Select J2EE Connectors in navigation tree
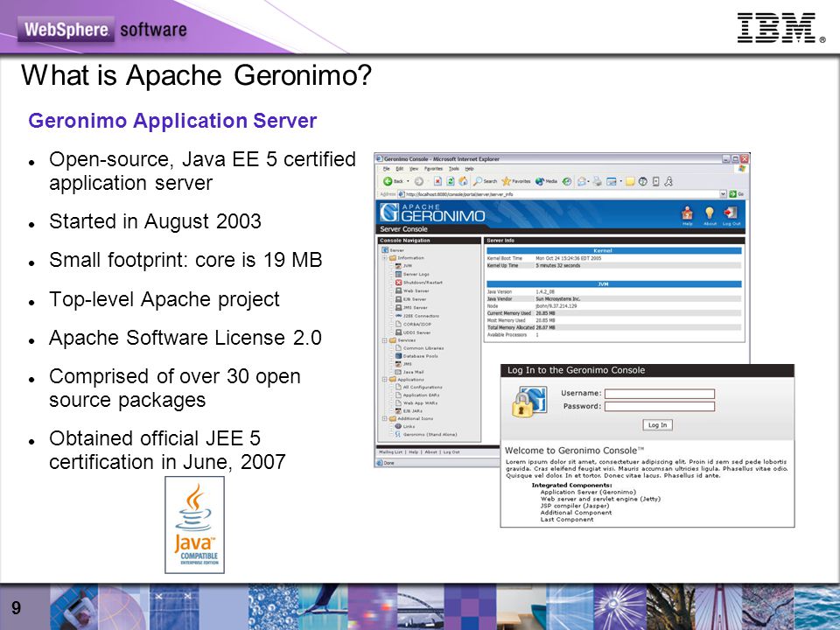This screenshot has width=840, height=630. 417,316
